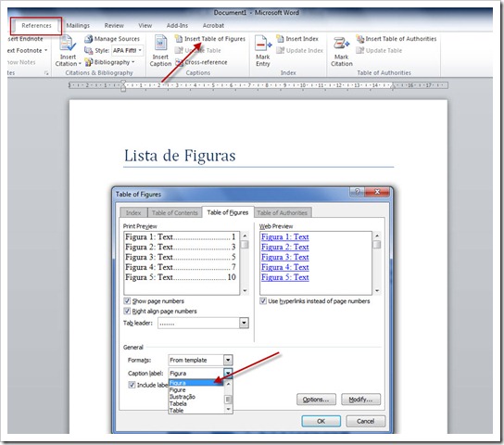This screenshot has height=445, width=504.
Task: Open the Mailings ribbon tab
Action: 78,25
